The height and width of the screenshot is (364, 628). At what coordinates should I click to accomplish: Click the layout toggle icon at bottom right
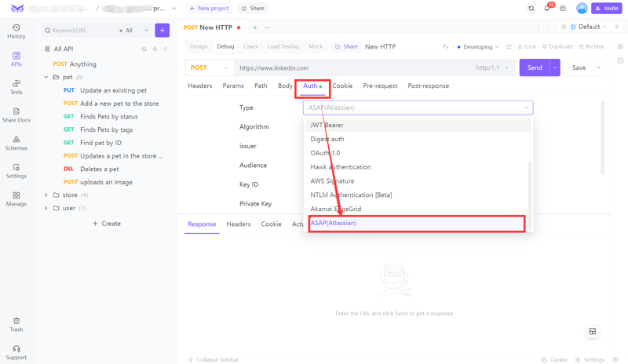point(593,331)
